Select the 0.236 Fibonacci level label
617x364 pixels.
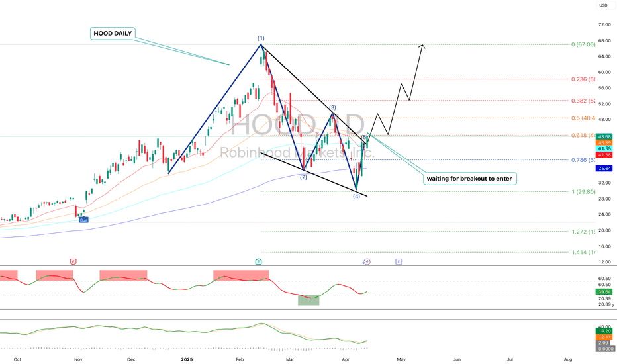click(583, 79)
